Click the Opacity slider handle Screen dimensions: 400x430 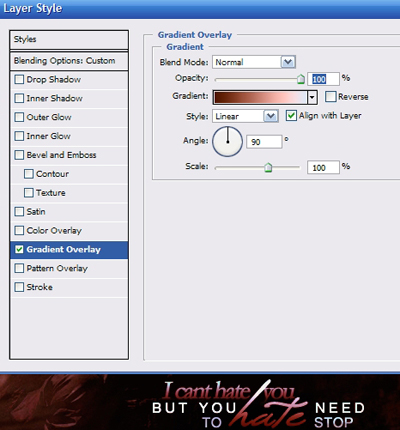coord(301,79)
